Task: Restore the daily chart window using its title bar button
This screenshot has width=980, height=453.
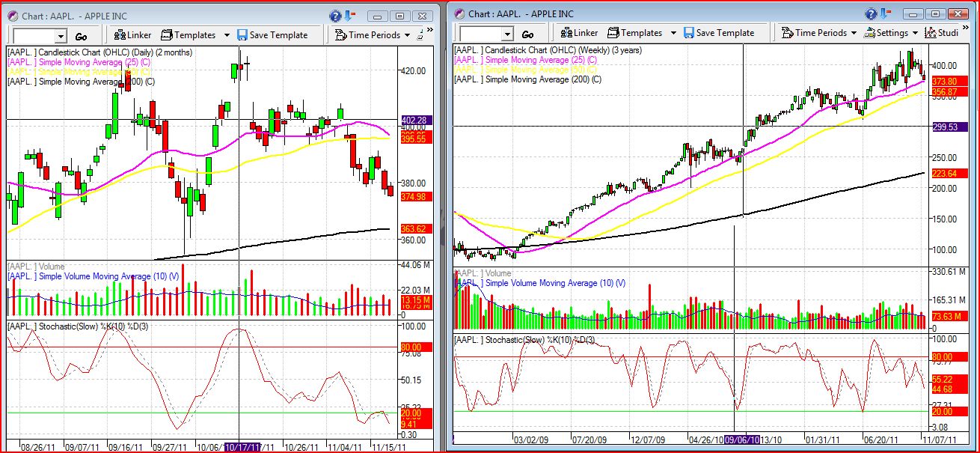Action: coord(399,16)
